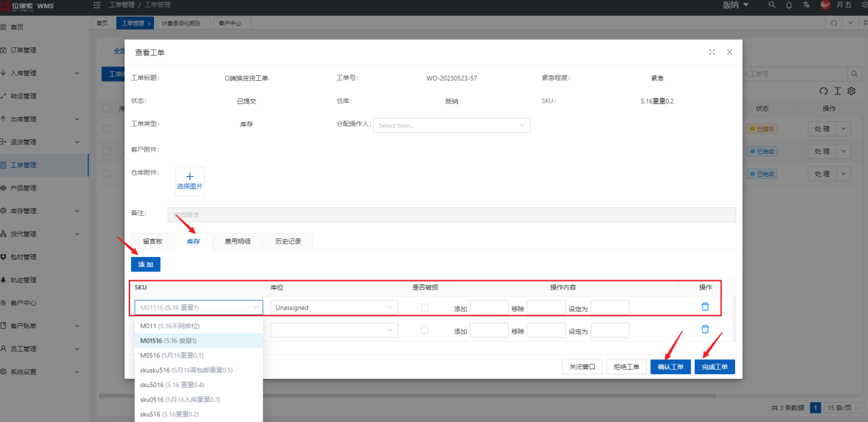Click the 关闭窗口 button
The height and width of the screenshot is (422, 868).
(583, 367)
